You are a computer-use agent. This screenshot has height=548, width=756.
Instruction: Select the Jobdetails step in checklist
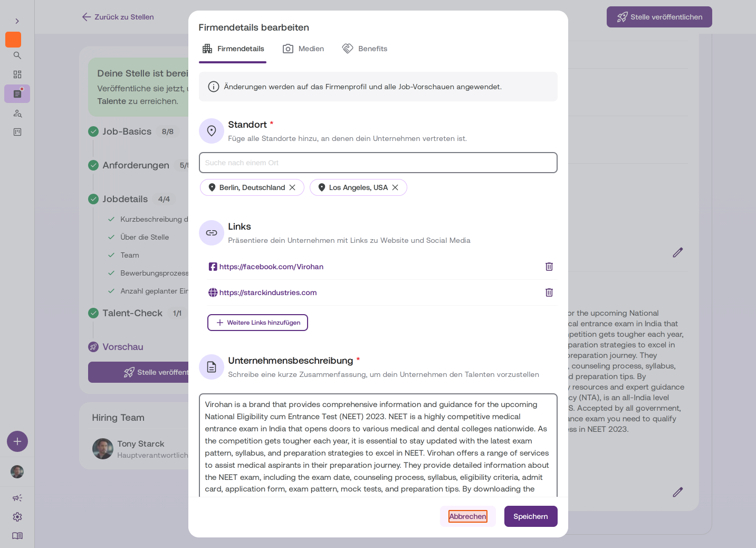[x=125, y=199]
